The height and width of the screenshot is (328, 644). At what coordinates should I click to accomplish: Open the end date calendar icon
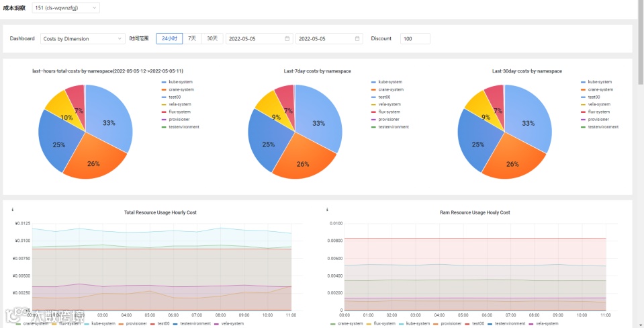[x=357, y=38]
